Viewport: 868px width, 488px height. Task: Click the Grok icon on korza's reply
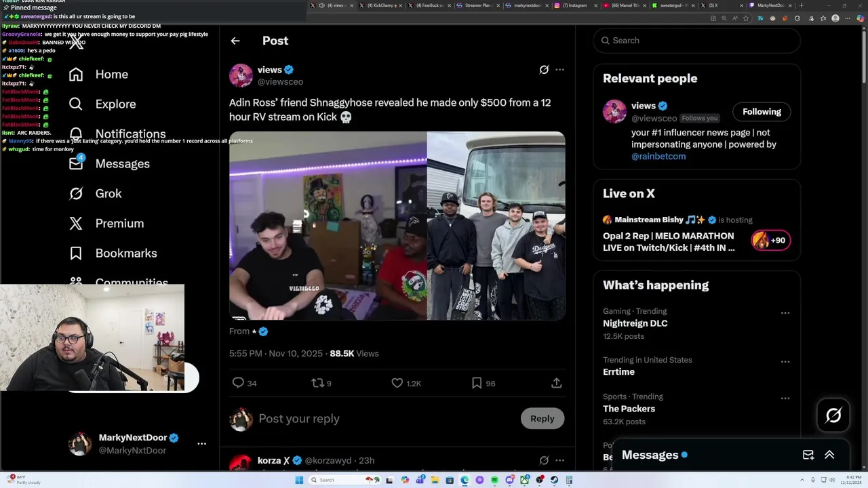point(544,461)
